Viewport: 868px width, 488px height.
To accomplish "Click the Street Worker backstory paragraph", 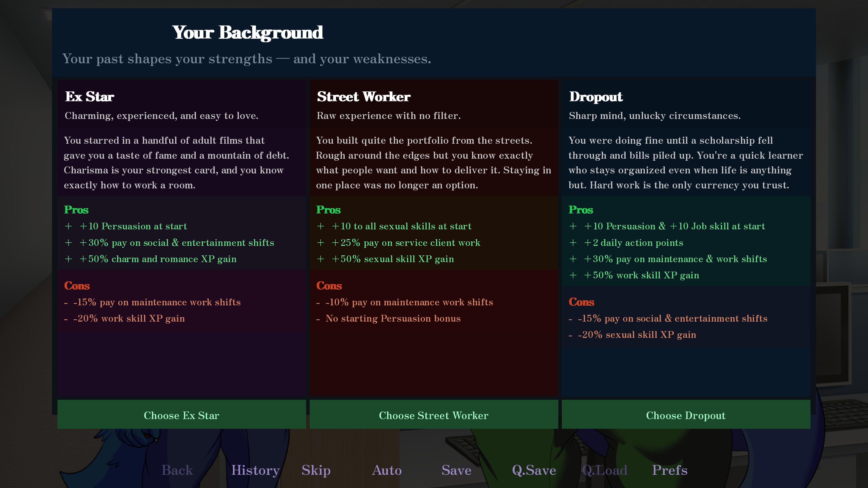I will tap(434, 163).
